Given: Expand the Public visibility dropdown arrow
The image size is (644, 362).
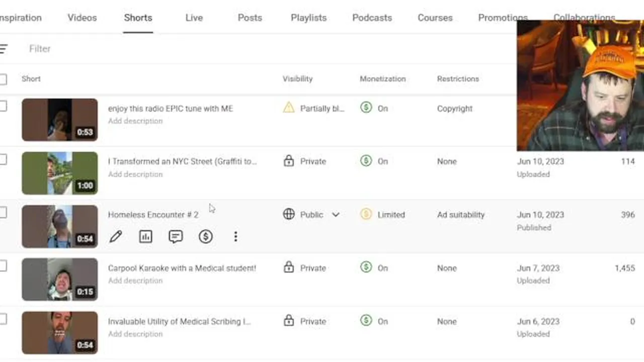Looking at the screenshot, I should [x=336, y=215].
